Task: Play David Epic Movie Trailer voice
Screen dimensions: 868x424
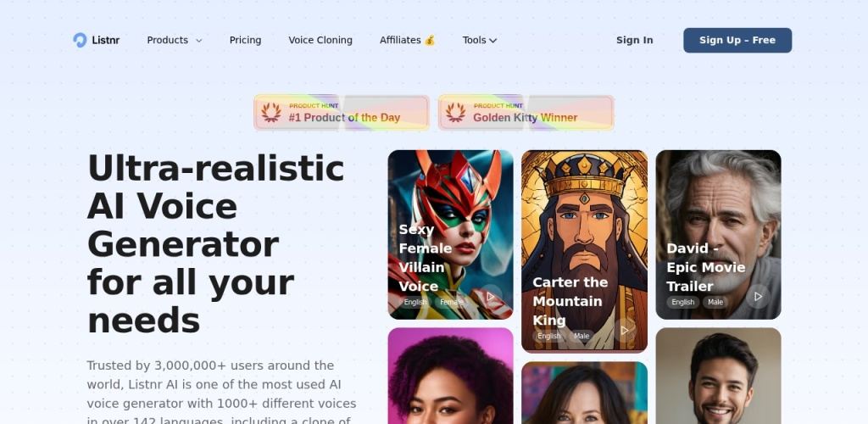Action: coord(758,297)
